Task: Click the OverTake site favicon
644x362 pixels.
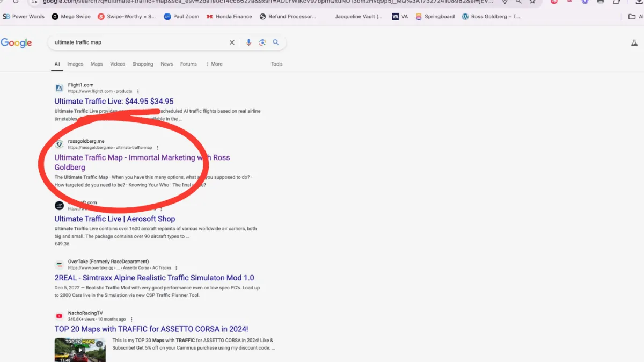Action: click(59, 265)
